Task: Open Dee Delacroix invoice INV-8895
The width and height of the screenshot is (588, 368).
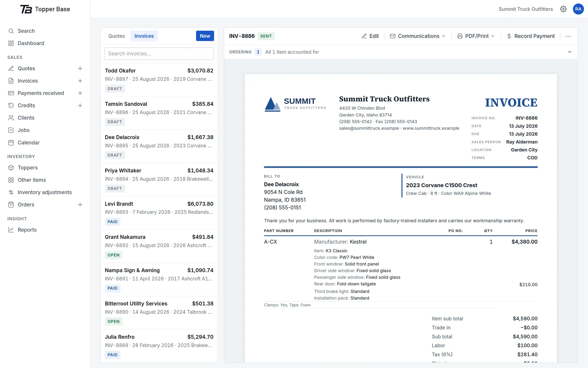Action: point(159,146)
